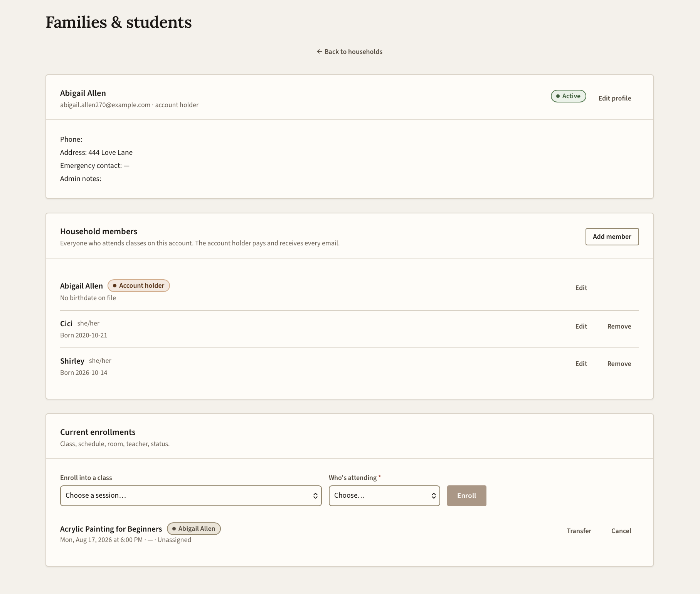This screenshot has height=594, width=700.
Task: Click the attendee dropdown arrow icon
Action: [x=434, y=496]
